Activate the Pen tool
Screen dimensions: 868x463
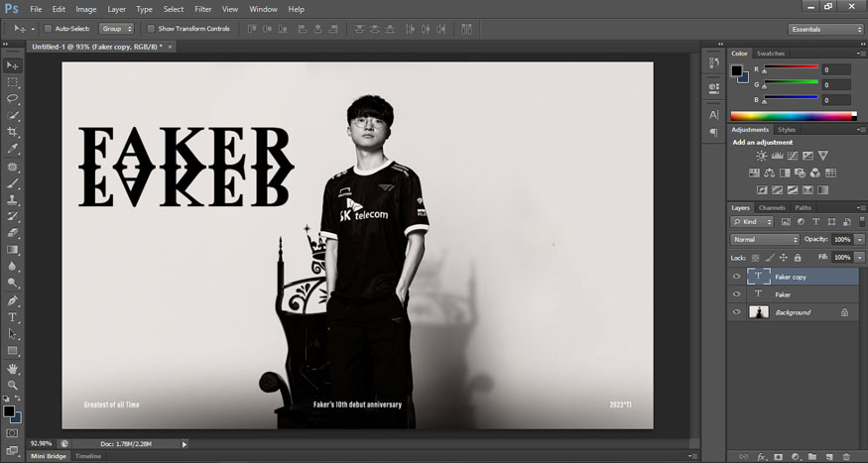pyautogui.click(x=12, y=301)
